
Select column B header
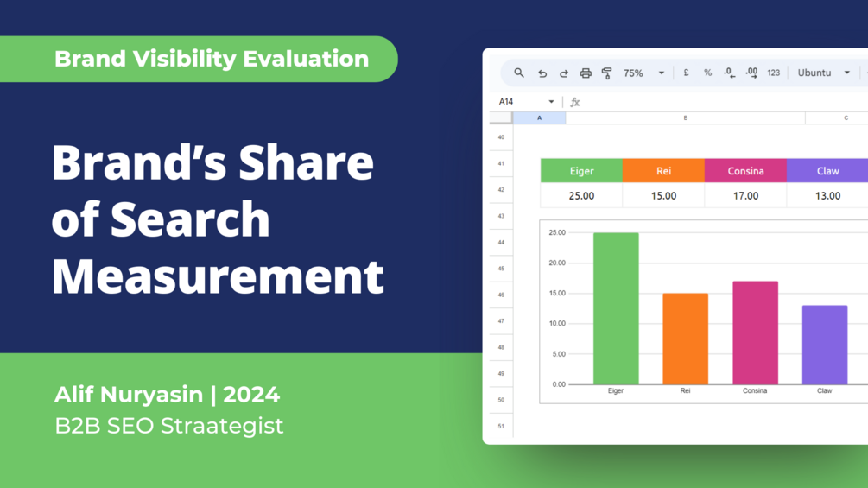click(685, 117)
